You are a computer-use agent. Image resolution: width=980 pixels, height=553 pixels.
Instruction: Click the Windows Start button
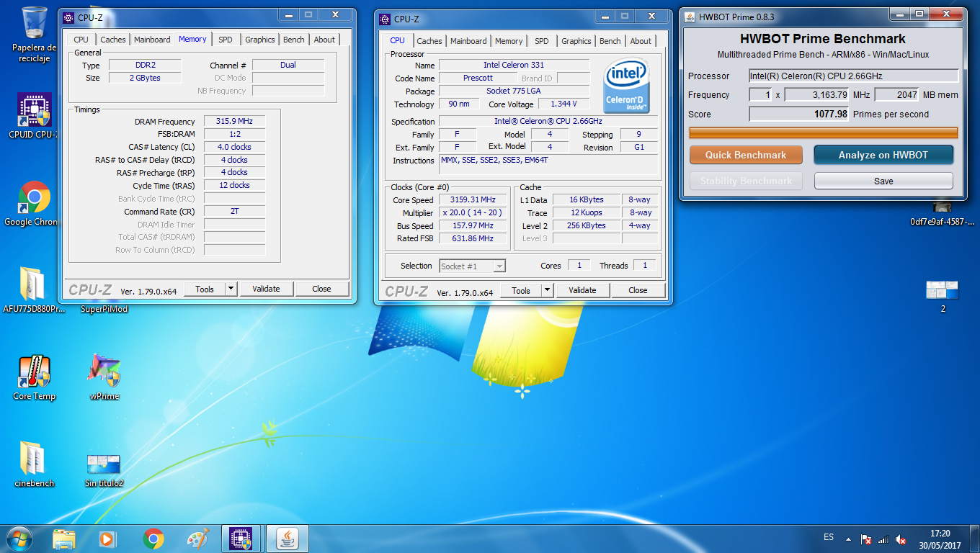(x=19, y=538)
